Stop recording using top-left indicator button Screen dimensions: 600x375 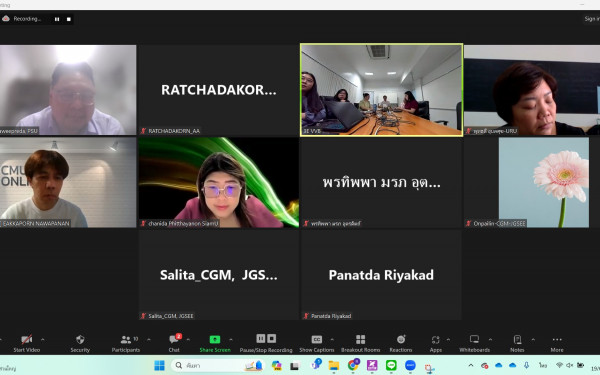coord(68,19)
